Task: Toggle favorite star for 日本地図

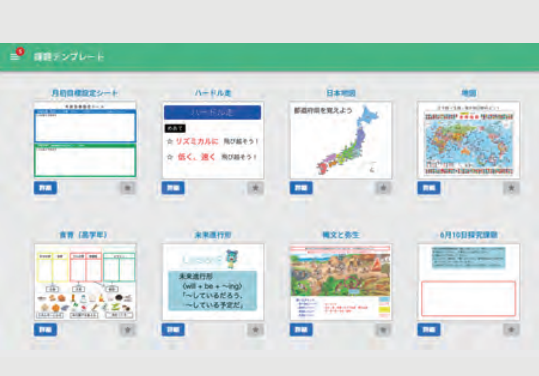Action: [x=383, y=188]
